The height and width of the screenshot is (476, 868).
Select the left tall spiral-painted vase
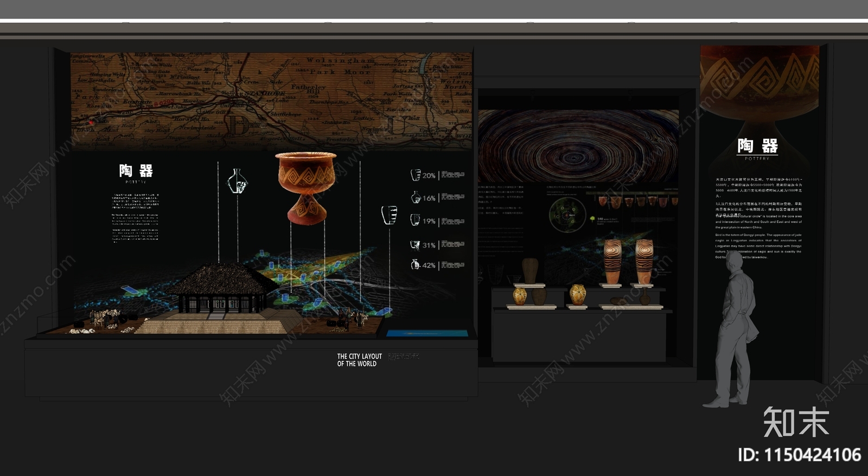612,262
